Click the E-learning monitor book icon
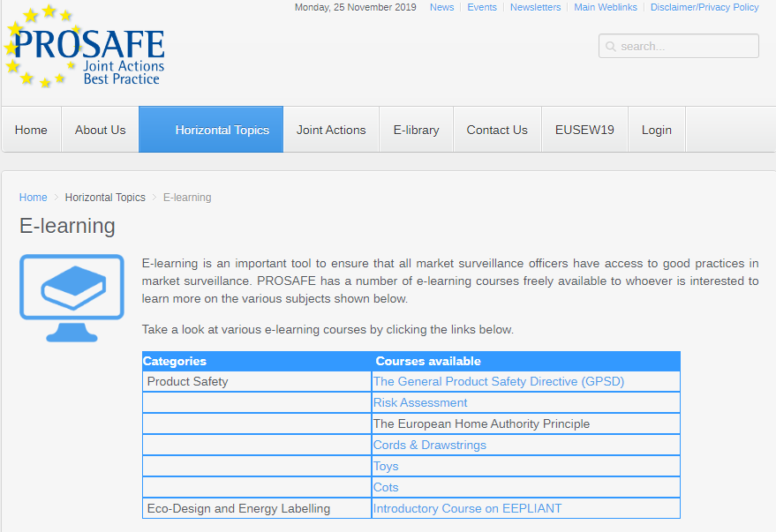776x532 pixels. (72, 297)
